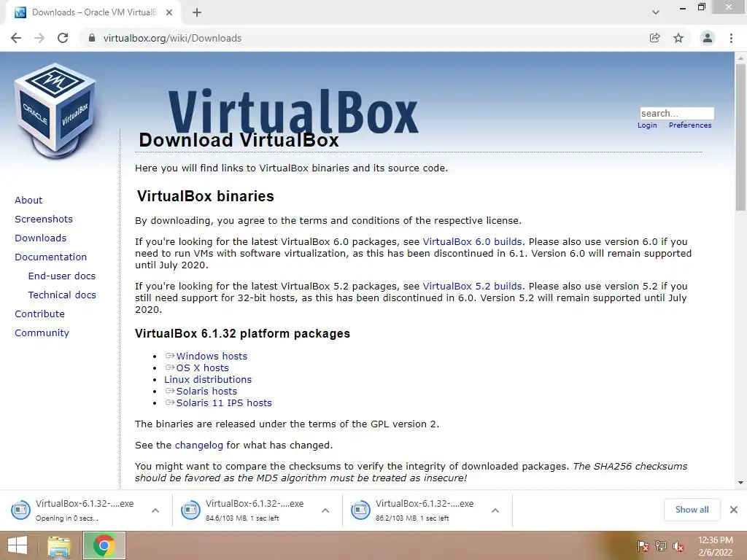Open the Windows Start button

tap(18, 545)
